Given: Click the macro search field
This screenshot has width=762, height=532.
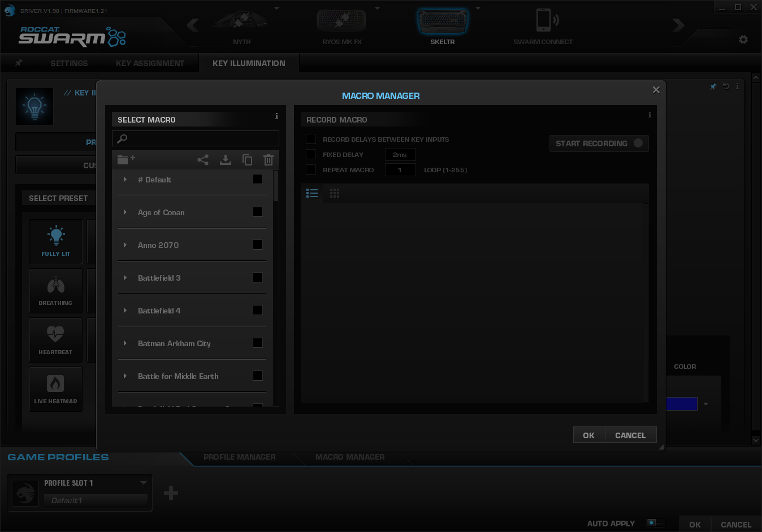Looking at the screenshot, I should pyautogui.click(x=196, y=138).
